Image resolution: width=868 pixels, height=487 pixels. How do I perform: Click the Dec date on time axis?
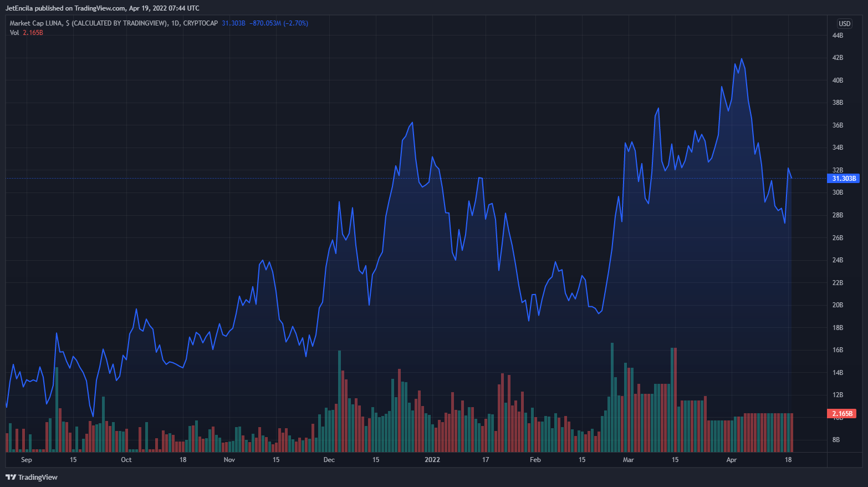tap(329, 460)
